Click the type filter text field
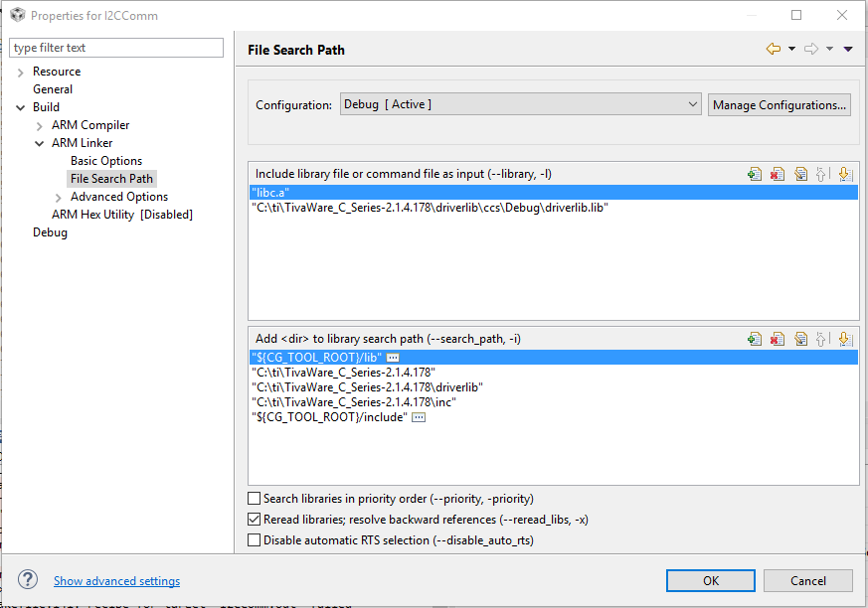 pos(116,48)
